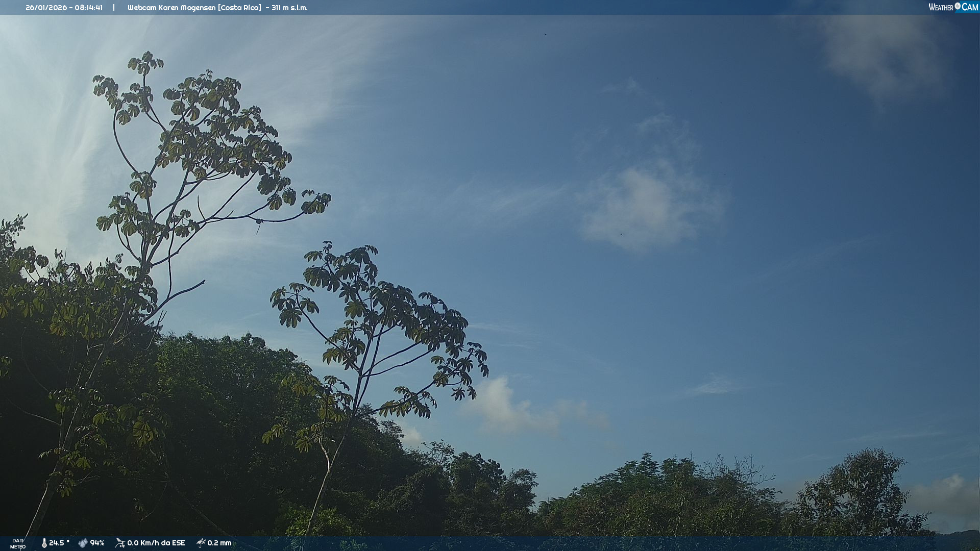Click the 08:14:41 time stamp
Viewport: 980px width, 551px height.
coord(88,8)
